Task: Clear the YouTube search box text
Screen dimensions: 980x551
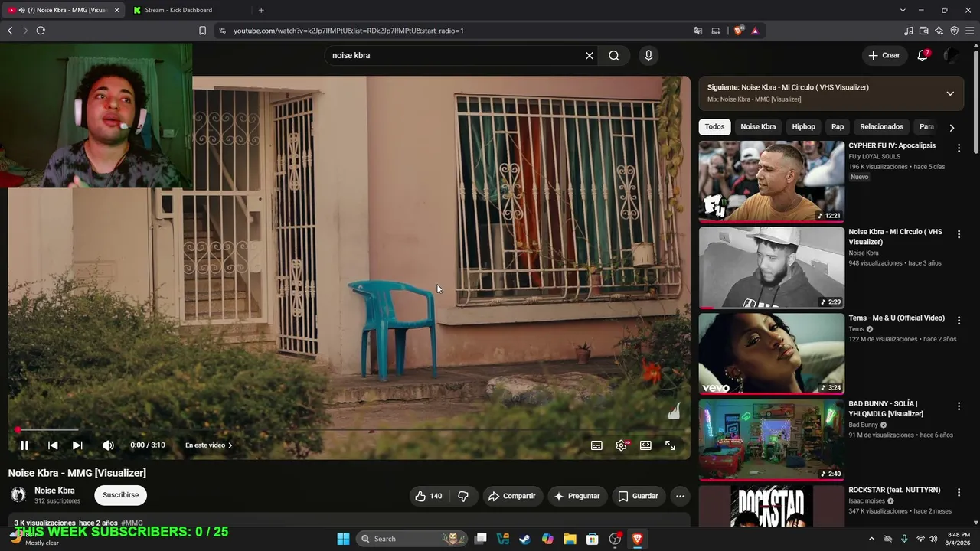Action: pos(590,55)
